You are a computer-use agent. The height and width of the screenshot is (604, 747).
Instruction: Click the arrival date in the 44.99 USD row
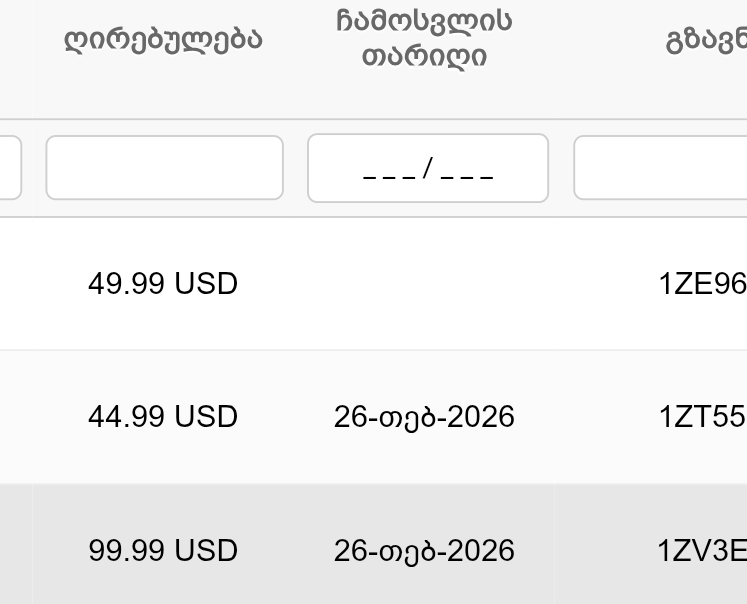(424, 416)
